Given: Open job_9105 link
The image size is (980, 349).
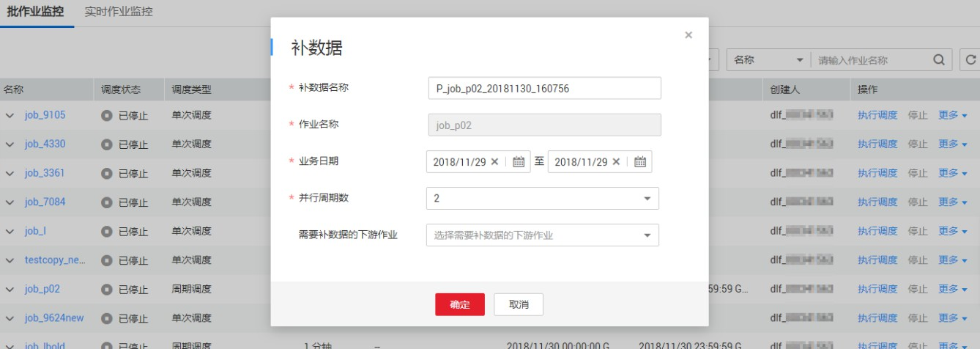Looking at the screenshot, I should 45,115.
